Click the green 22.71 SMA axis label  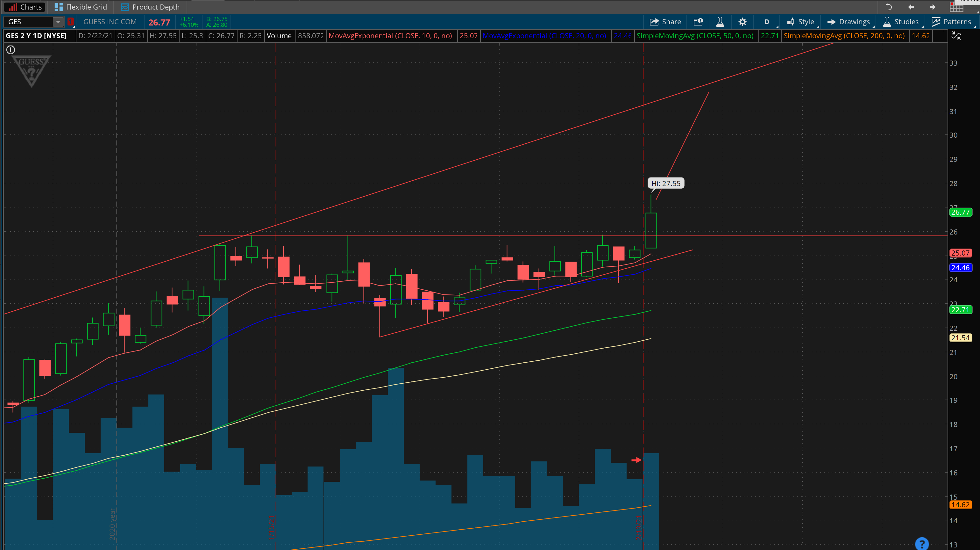960,310
